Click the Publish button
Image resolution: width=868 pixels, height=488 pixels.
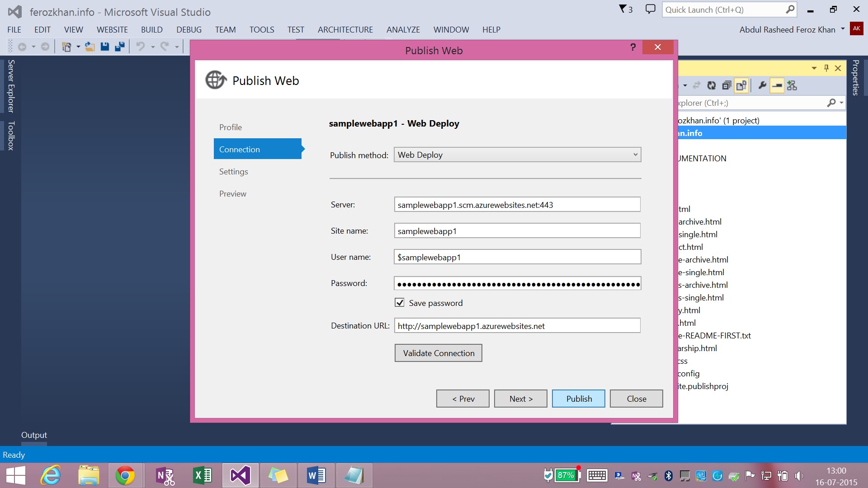(x=579, y=399)
